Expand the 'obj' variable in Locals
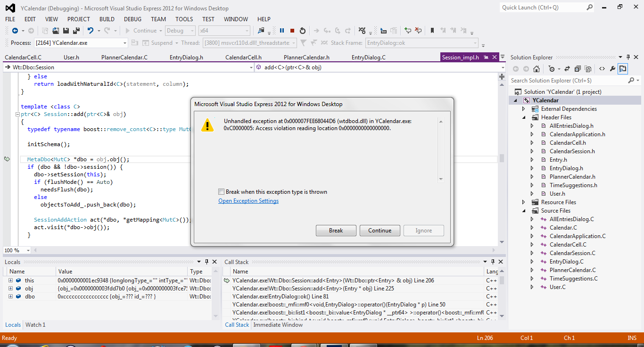 pos(10,289)
